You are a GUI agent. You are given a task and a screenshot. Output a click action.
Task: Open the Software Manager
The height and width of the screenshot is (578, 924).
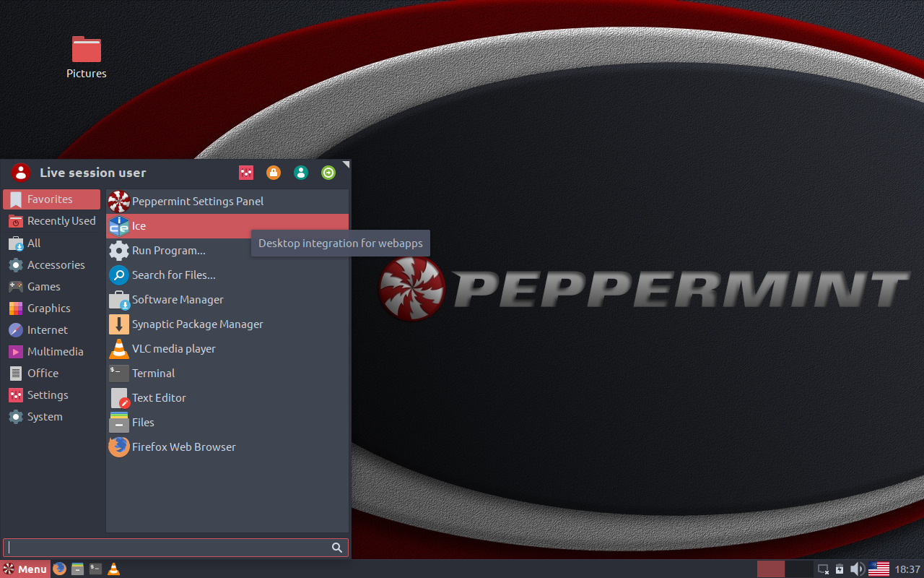[x=178, y=299]
